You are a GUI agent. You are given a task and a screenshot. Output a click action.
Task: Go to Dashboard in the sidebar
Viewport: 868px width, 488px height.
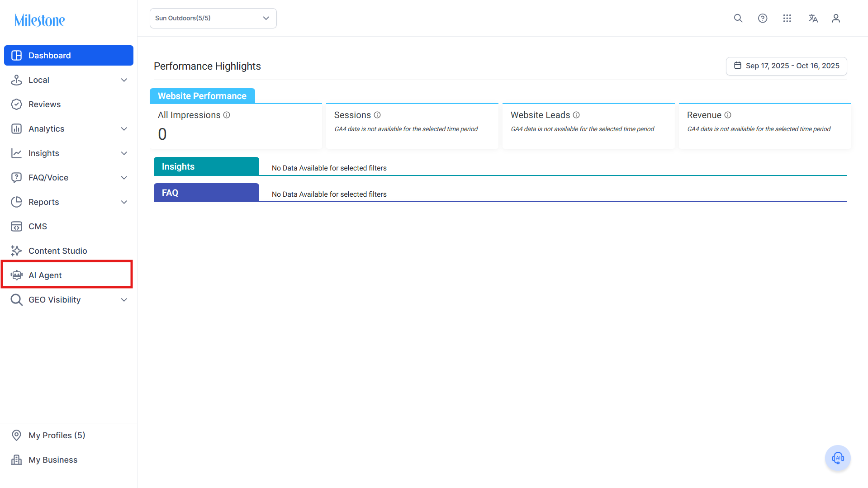click(69, 56)
